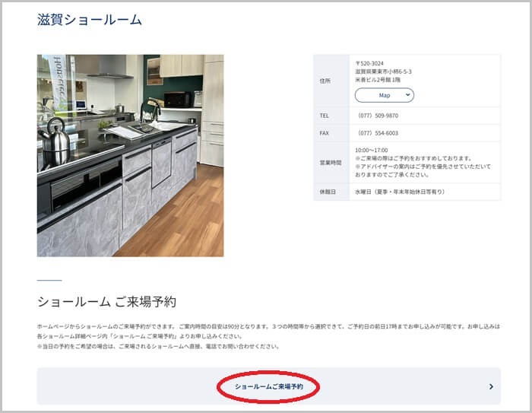Select the FAX row label
The image size is (532, 413).
pos(325,132)
